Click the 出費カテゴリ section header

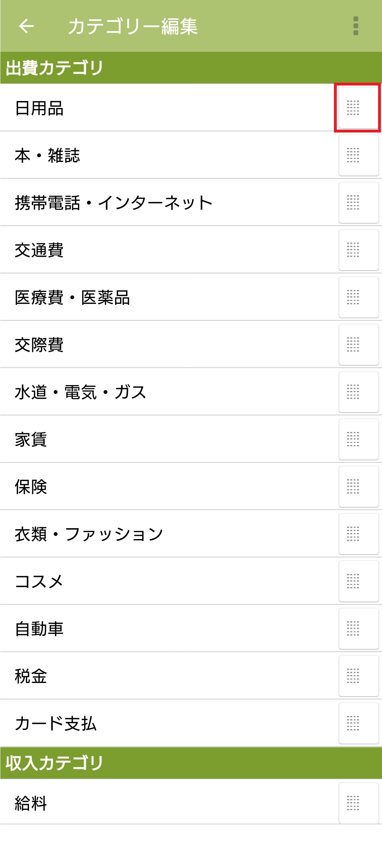point(54,68)
